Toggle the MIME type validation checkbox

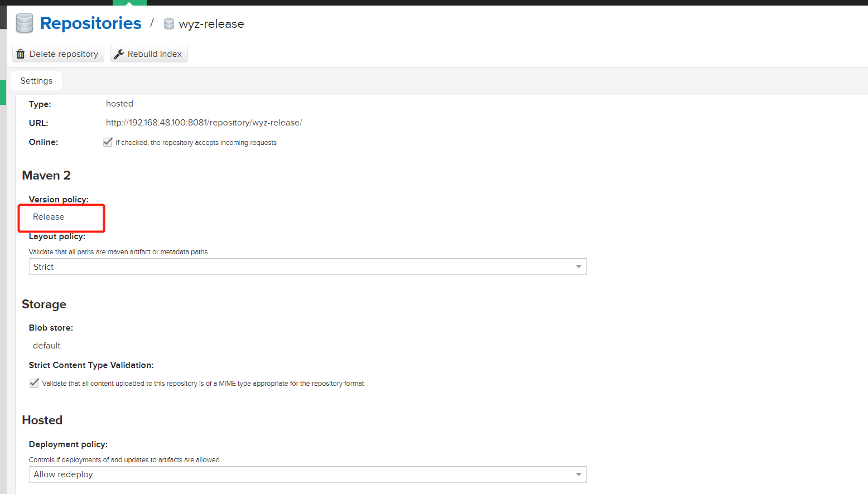[34, 383]
